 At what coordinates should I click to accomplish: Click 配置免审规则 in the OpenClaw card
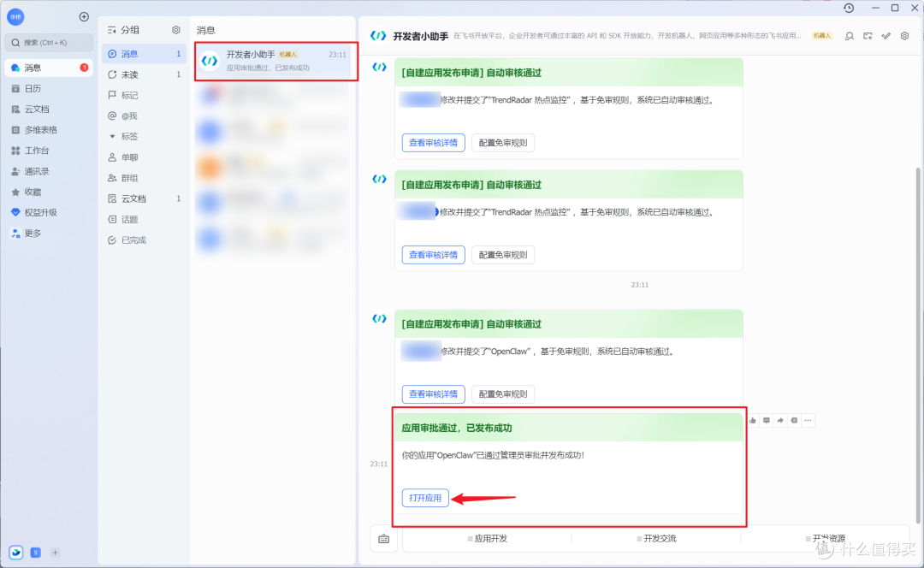[x=503, y=394]
